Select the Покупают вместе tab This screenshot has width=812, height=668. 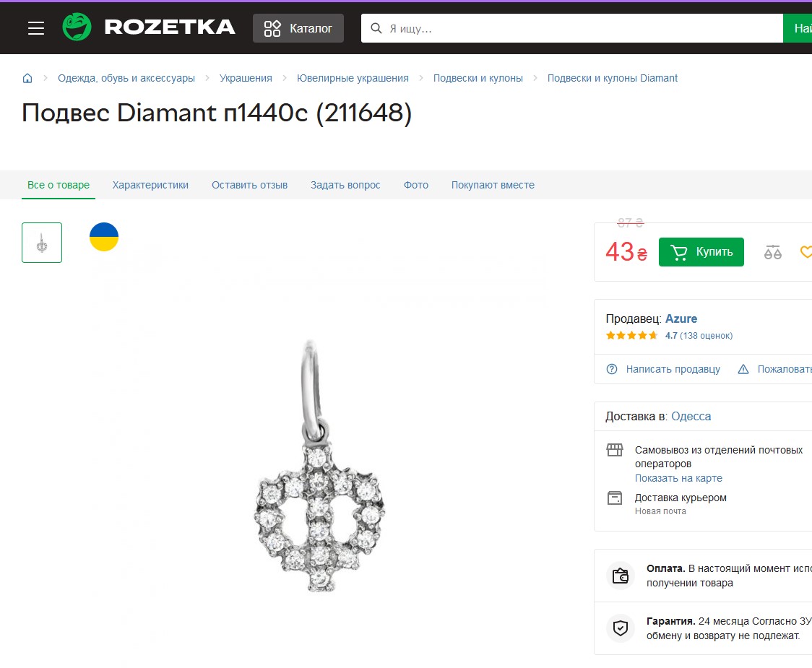(x=493, y=185)
